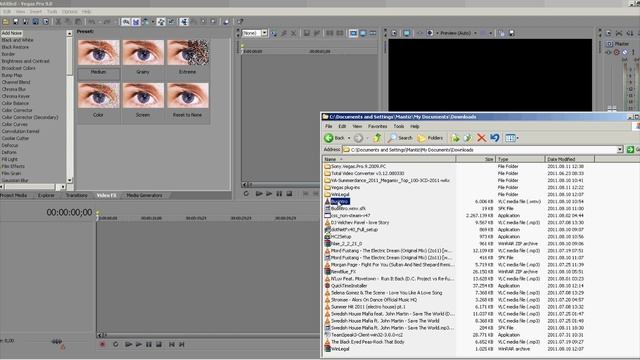
Task: Open Favorites menu in Explorer window
Action: tap(378, 127)
